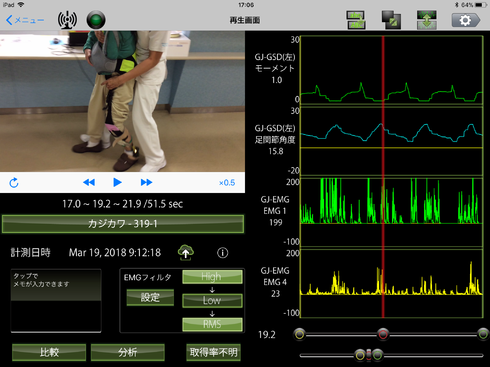
Task: Open the 分析 analysis button
Action: 128,352
